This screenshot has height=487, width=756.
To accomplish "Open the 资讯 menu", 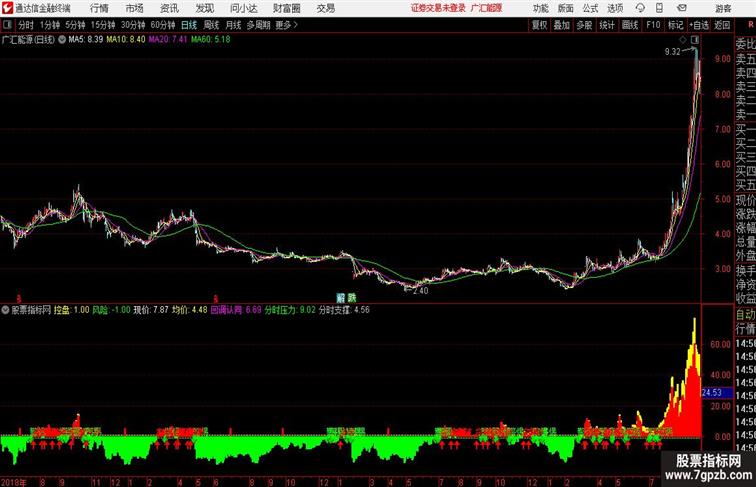I will (169, 8).
